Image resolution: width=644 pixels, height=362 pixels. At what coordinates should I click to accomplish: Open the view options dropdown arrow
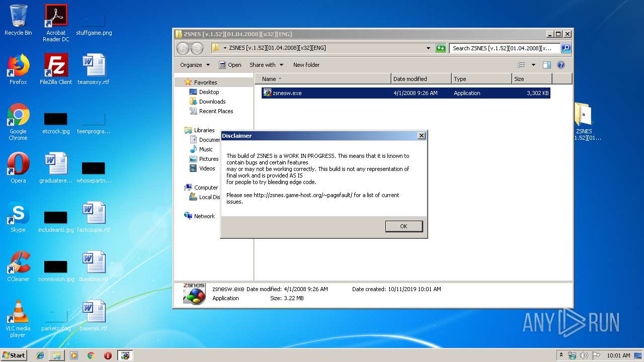point(533,65)
